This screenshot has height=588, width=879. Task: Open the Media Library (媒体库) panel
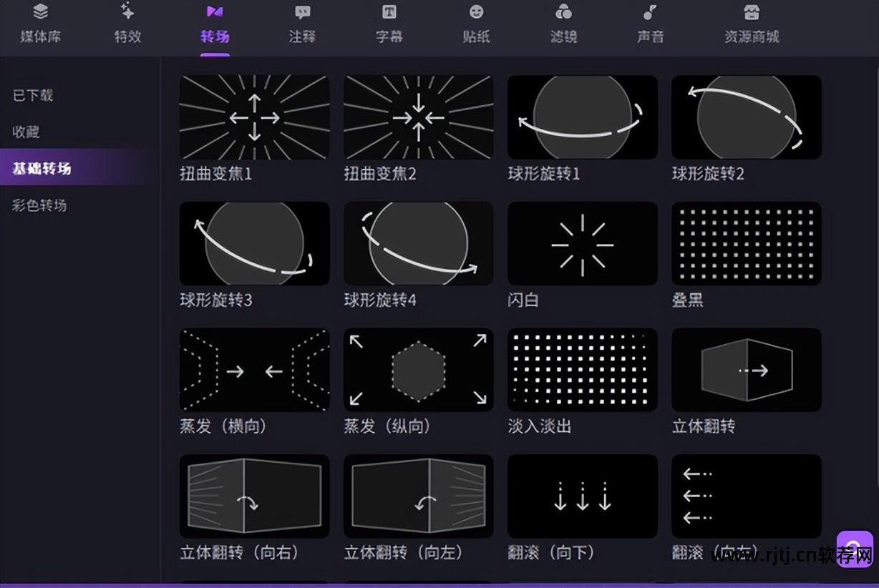click(40, 21)
